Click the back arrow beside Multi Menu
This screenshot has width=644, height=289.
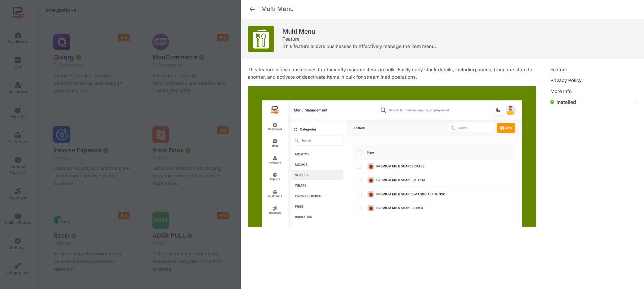(x=252, y=9)
